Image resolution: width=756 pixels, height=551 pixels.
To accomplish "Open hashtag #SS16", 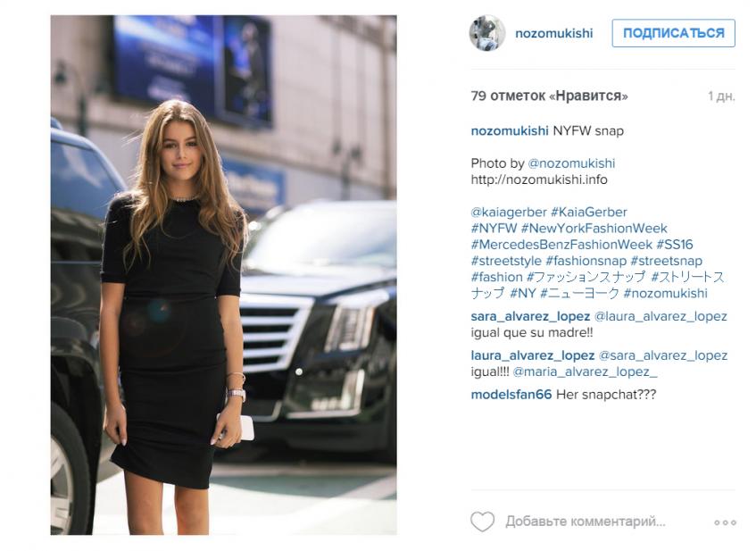I will 675,245.
